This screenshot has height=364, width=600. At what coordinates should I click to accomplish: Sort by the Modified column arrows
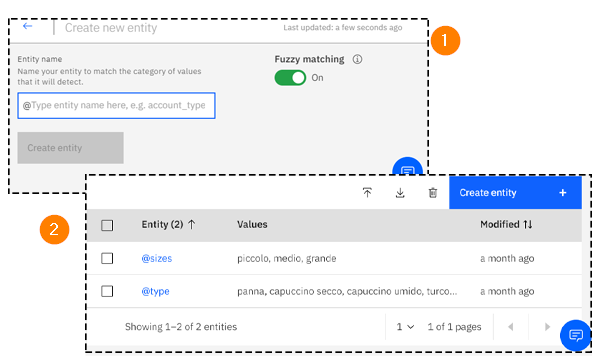click(528, 225)
